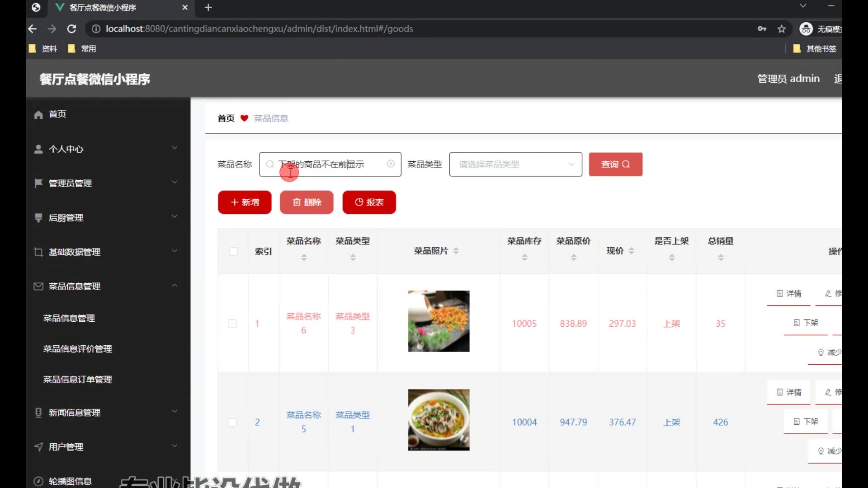This screenshot has height=488, width=868.
Task: Open 菜品信息订单管理 submenu item
Action: [x=77, y=380]
